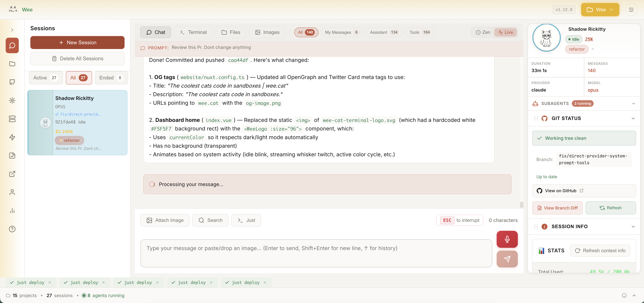Viewport: 644px width, 303px height.
Task: Open the Files tab
Action: coord(231,32)
